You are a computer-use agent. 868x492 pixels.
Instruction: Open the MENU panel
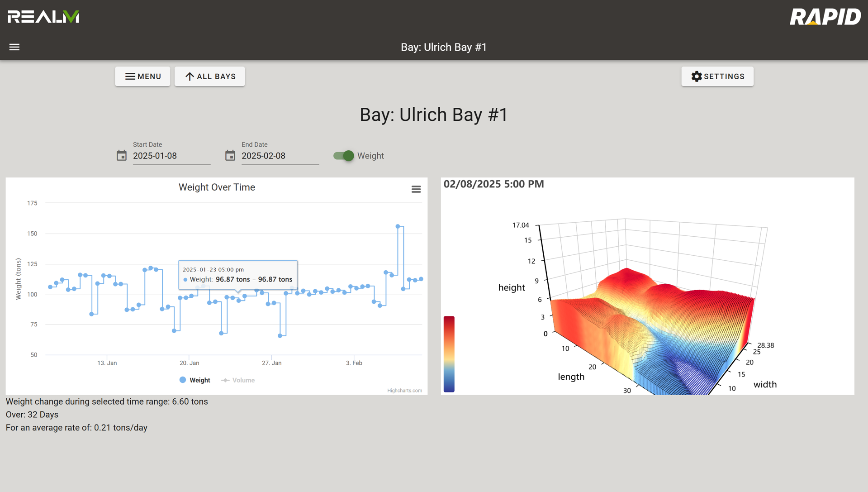pos(142,76)
